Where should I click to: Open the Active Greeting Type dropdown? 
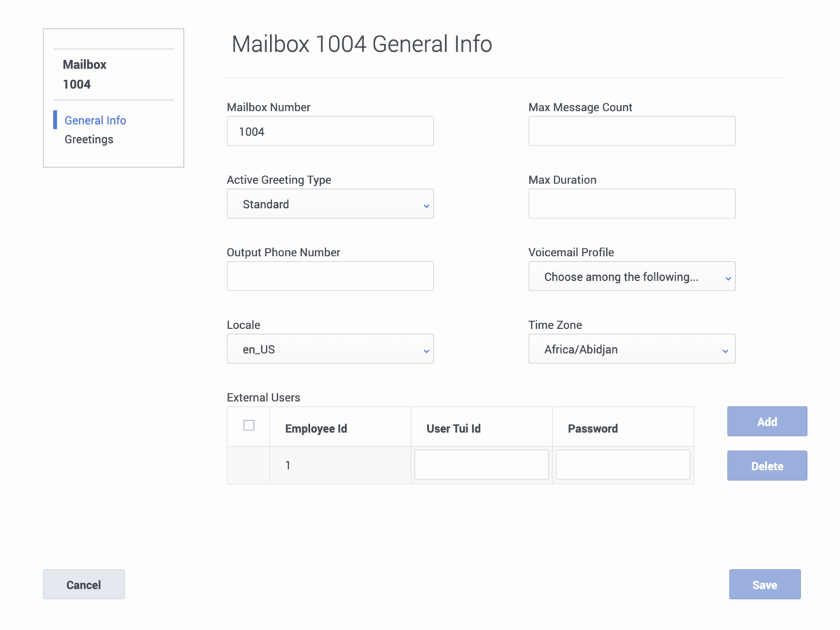(330, 204)
